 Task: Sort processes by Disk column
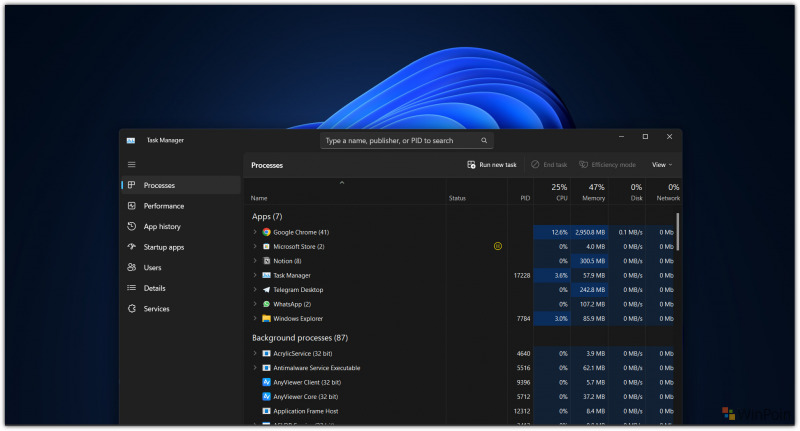[x=627, y=192]
